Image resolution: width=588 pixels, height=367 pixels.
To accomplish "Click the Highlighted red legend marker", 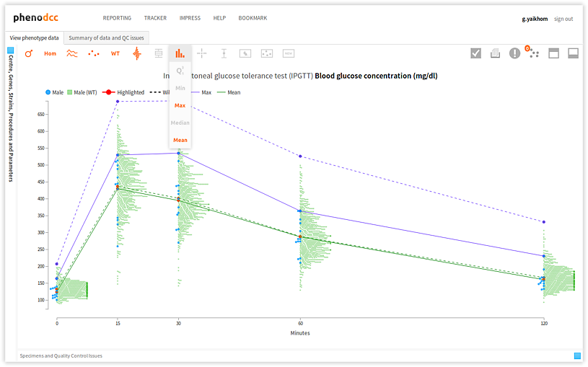I will pyautogui.click(x=107, y=92).
